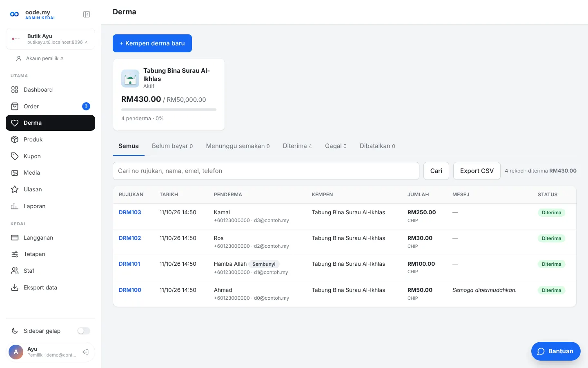
Task: Open the Bantuan help chat button
Action: 556,351
